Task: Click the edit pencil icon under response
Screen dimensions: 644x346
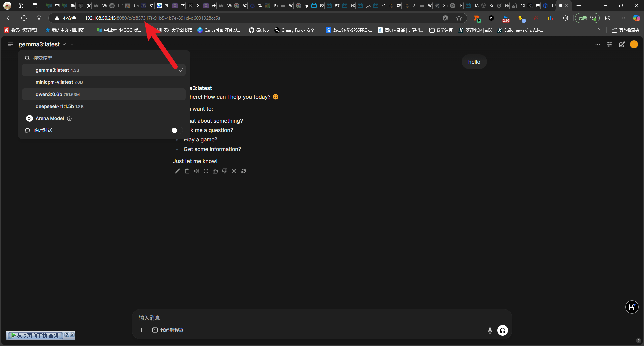Action: click(x=178, y=171)
